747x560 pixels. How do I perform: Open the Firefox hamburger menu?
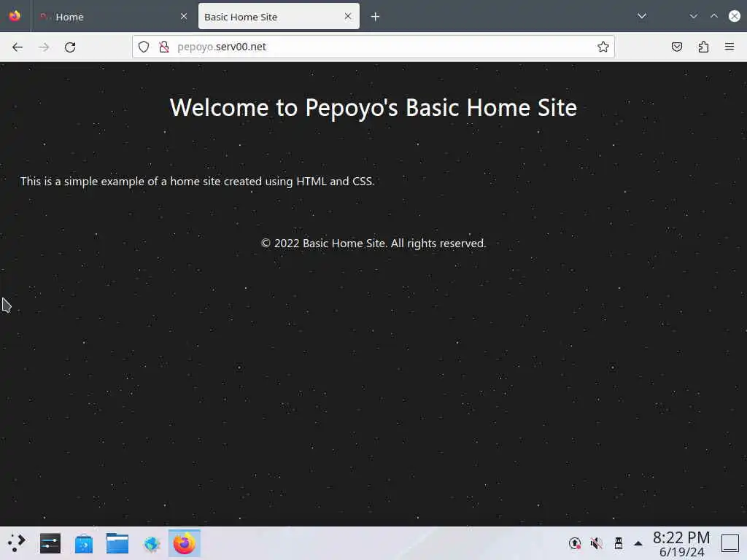[729, 47]
